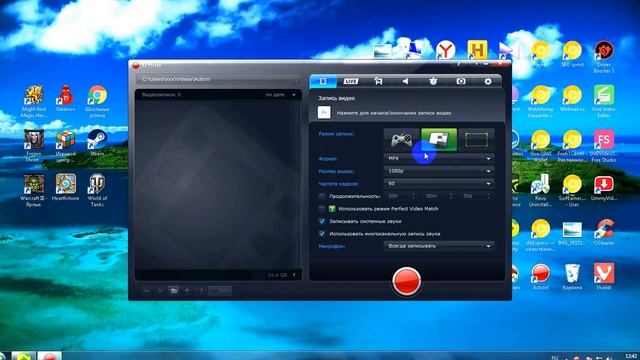Click the hotkey box for start/stop recording

click(324, 112)
